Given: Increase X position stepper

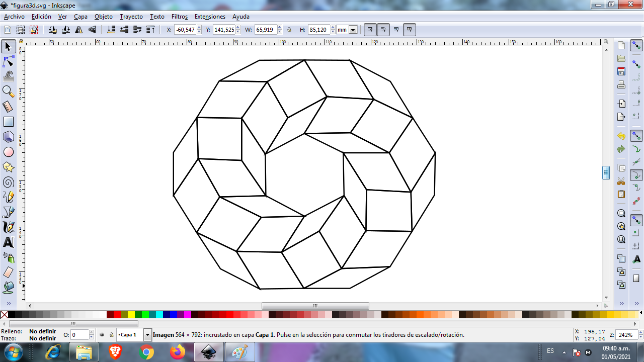Looking at the screenshot, I should (199, 28).
